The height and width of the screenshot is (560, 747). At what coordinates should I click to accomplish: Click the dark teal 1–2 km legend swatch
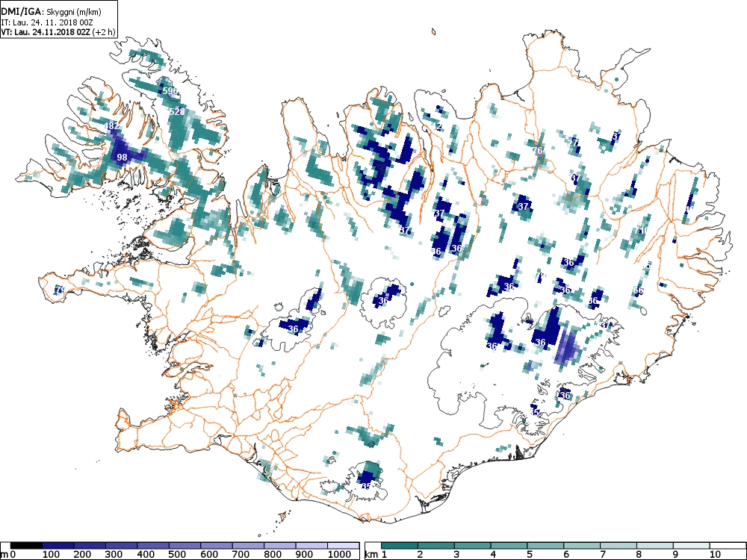click(400, 546)
